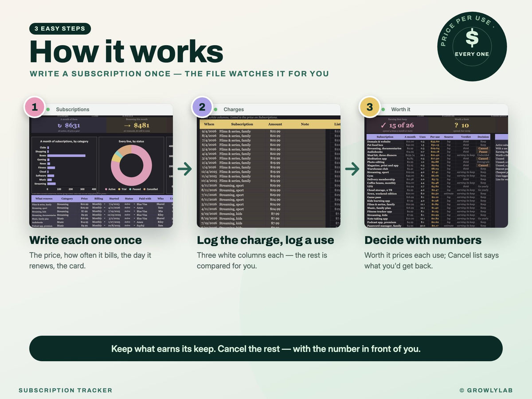Click the $16.99 price for Music, family plan
Screen dimensions: 532x399
pyautogui.click(x=84, y=219)
